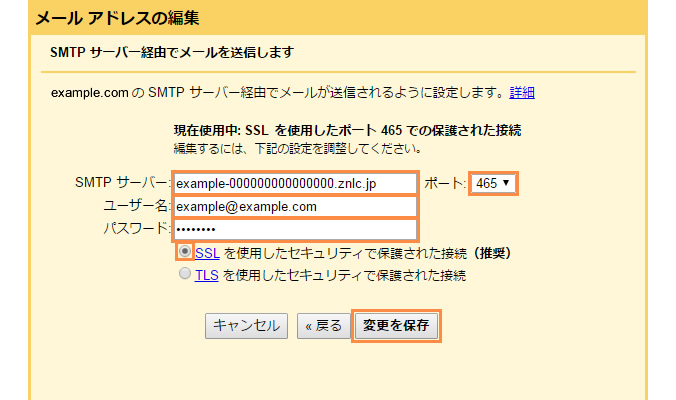Screen dimensions: 676x400
Task: Click the SMTP サーバー経由でメールを送信します heading
Action: click(172, 52)
